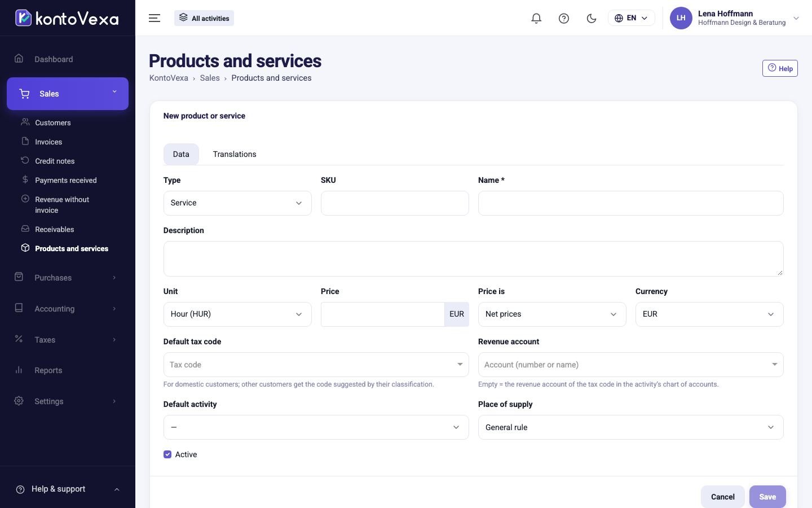The height and width of the screenshot is (508, 812).
Task: Click the Credit notes undo icon
Action: pyautogui.click(x=25, y=160)
